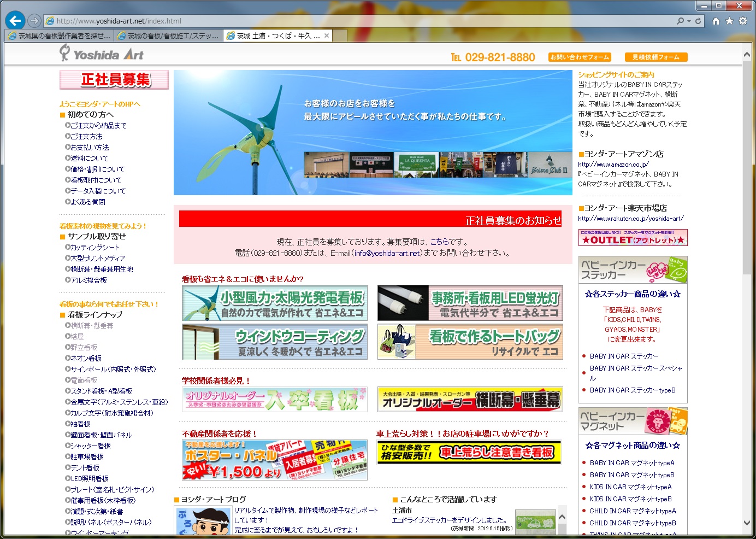Open ☆各ステッカー商品の違い☆ link
Image resolution: width=756 pixels, height=539 pixels.
click(x=633, y=294)
